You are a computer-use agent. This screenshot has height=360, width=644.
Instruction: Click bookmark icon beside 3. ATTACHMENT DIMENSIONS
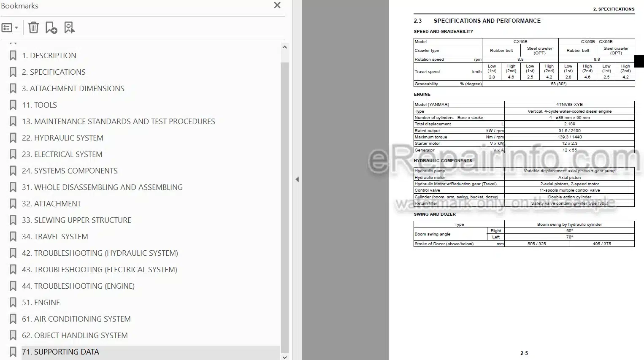click(13, 89)
